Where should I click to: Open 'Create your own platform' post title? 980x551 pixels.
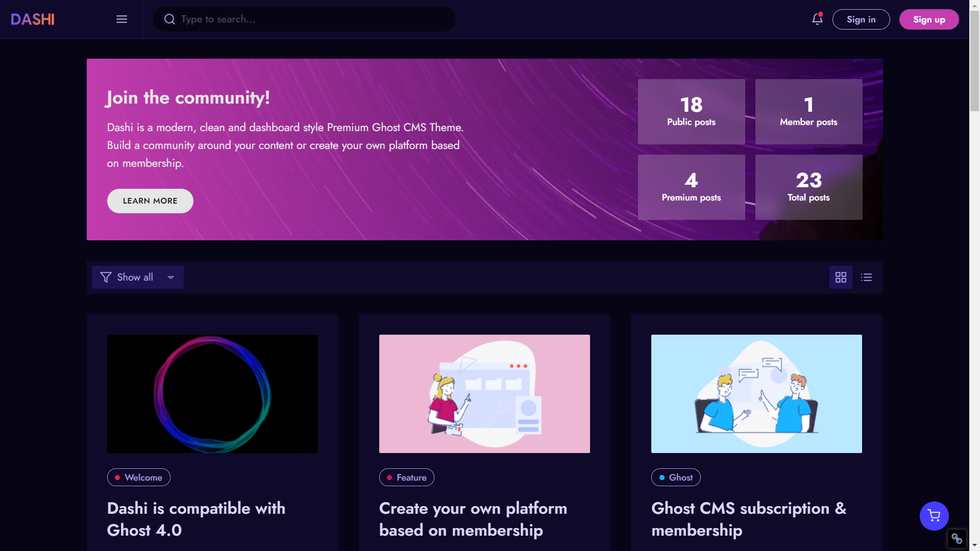pos(473,519)
